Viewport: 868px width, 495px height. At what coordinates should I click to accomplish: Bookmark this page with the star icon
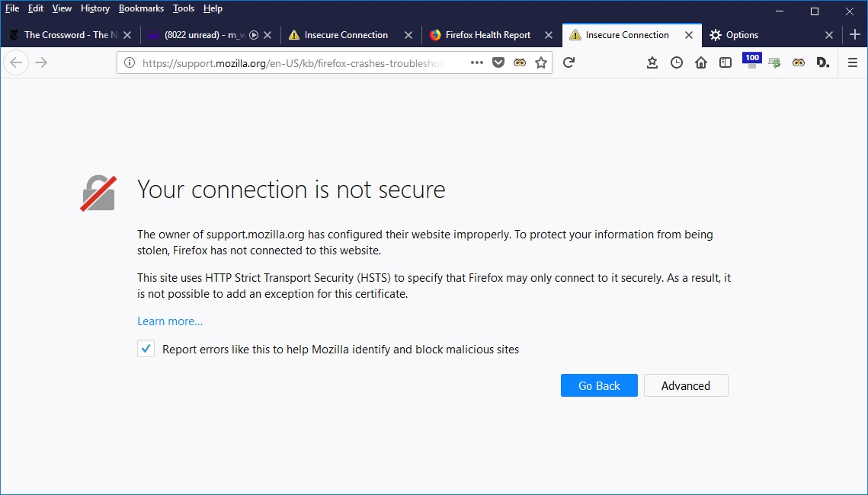pyautogui.click(x=541, y=62)
